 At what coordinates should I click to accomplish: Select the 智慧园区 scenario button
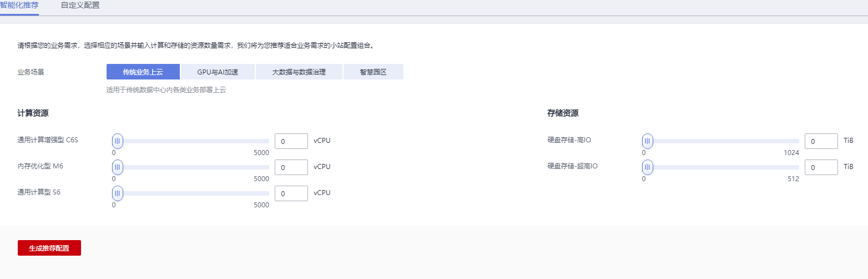click(373, 72)
